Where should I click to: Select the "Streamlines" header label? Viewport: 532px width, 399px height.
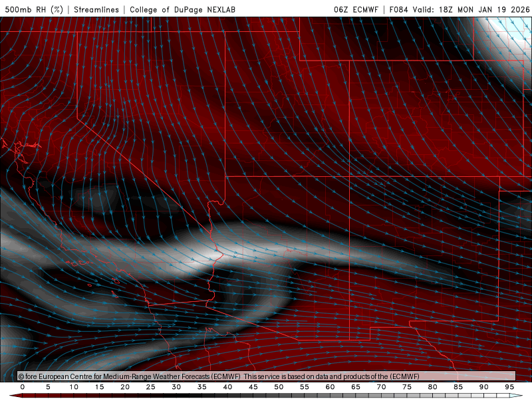pyautogui.click(x=96, y=9)
